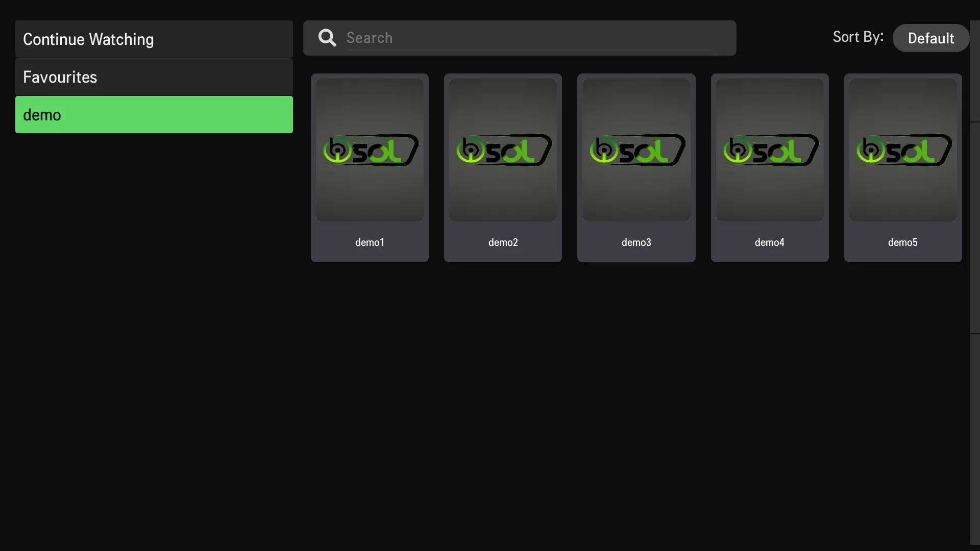Open the Default sort dropdown
The height and width of the screenshot is (551, 980).
930,38
